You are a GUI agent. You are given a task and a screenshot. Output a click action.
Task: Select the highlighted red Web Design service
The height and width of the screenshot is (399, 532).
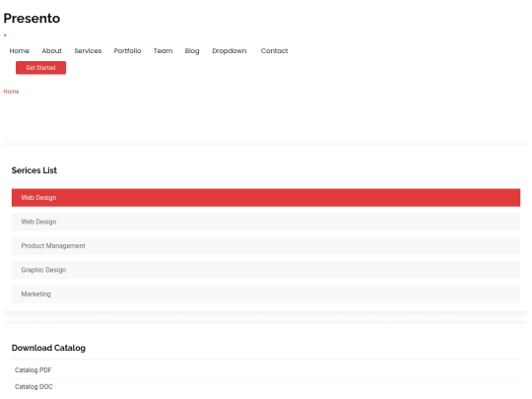(x=266, y=197)
